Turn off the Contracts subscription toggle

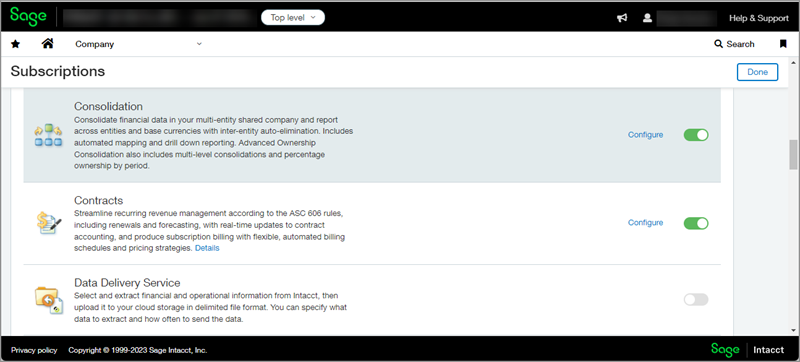[696, 223]
